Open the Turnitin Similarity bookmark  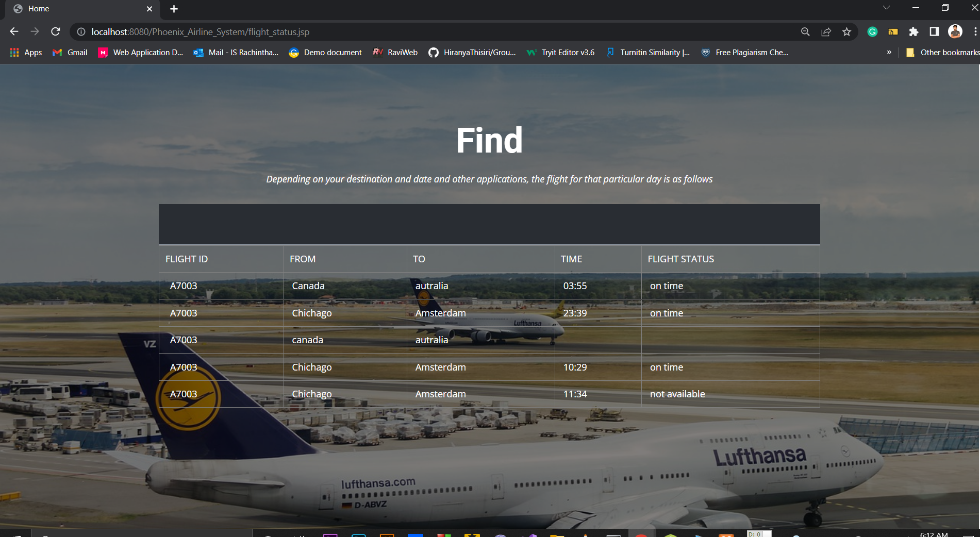647,52
